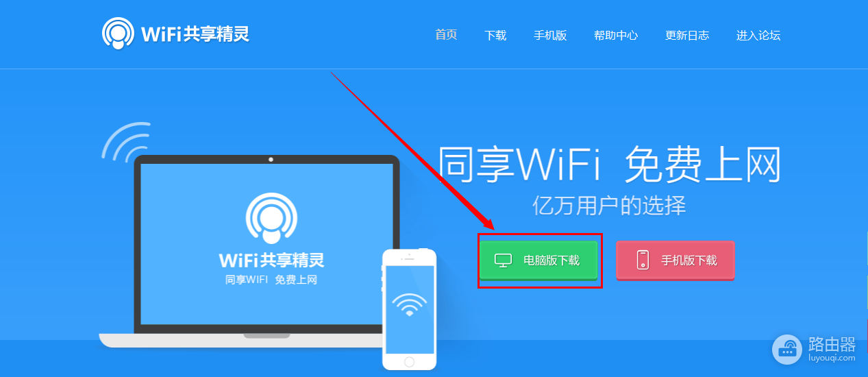868x377 pixels.
Task: Go to the 手机版 menu item
Action: tap(550, 35)
